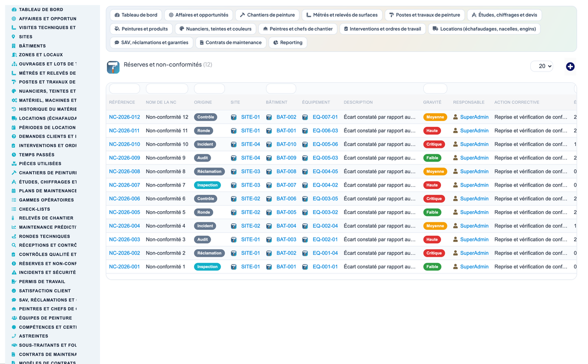Screen dimensions: 588x364
Task: Click the paint roller icon beside Réserves title
Action: [x=113, y=68]
